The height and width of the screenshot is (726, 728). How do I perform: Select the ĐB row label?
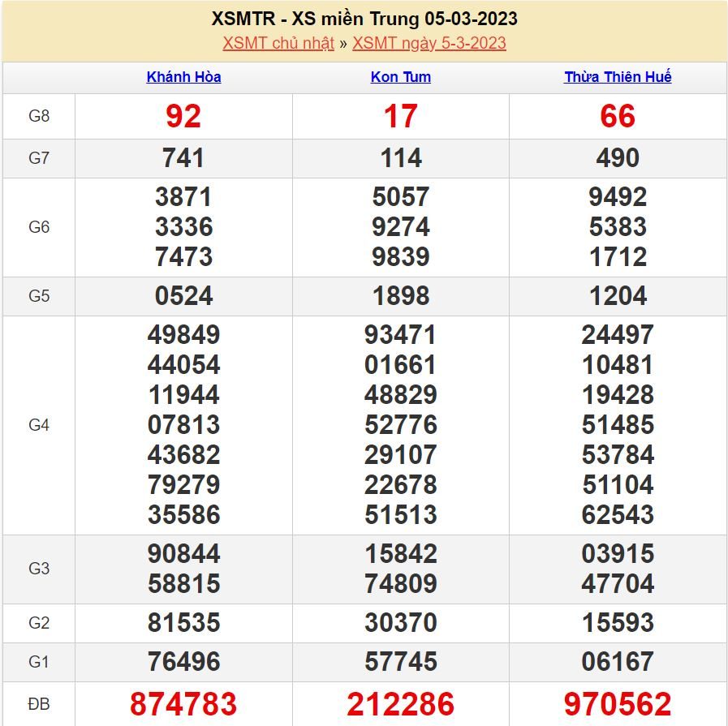pos(39,704)
